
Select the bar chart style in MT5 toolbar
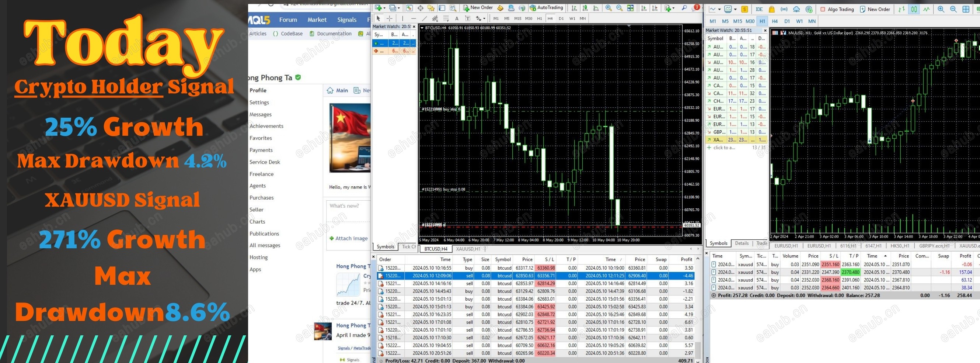(x=901, y=9)
